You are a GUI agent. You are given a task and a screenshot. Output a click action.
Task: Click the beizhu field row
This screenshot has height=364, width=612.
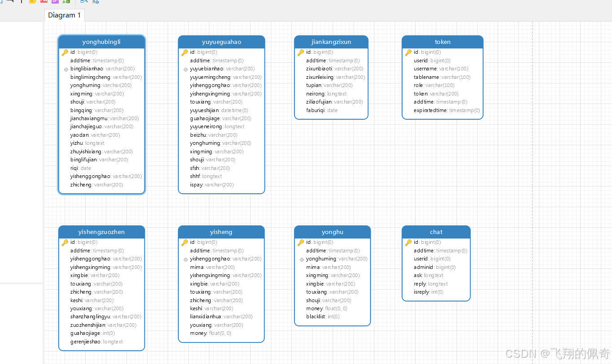(214, 135)
